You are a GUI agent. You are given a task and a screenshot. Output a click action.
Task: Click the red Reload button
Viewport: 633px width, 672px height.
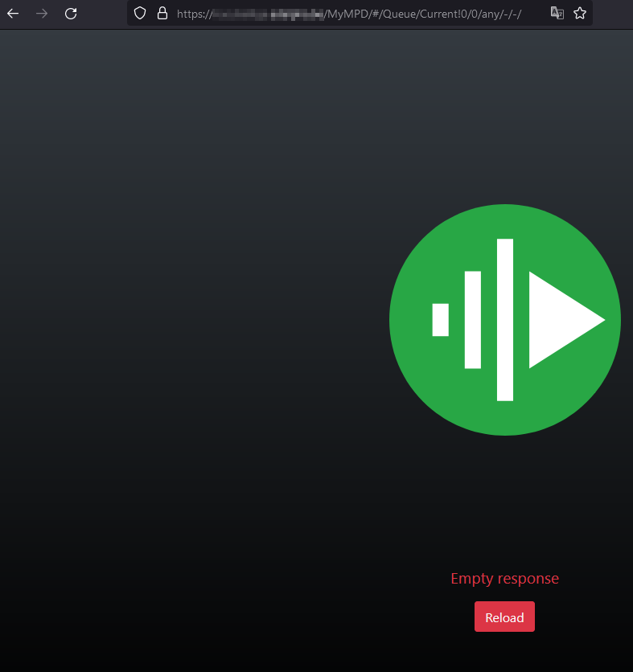click(x=504, y=617)
